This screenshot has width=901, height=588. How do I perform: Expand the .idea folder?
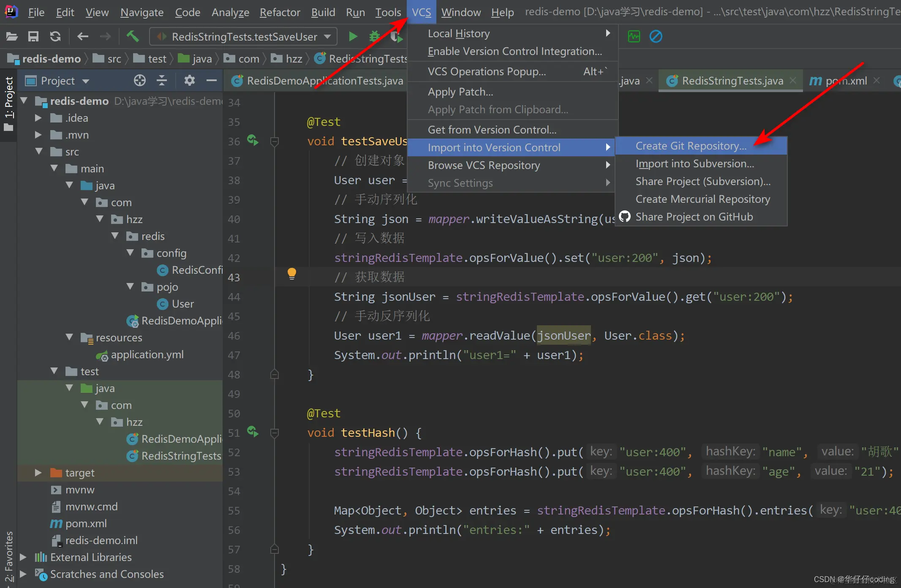pyautogui.click(x=38, y=118)
